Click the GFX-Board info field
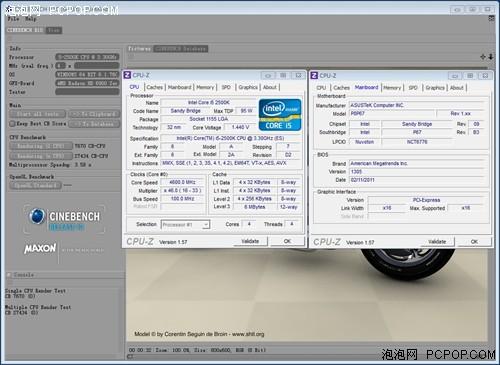The height and width of the screenshot is (365, 500). 87,83
